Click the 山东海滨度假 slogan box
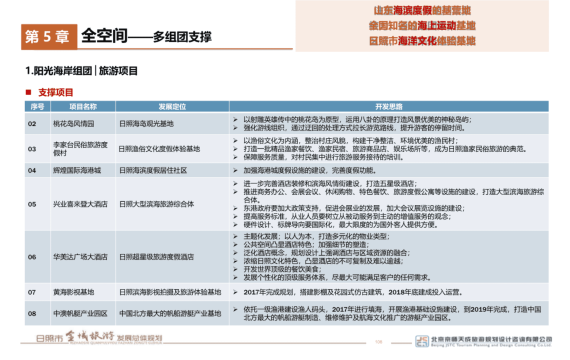Image resolution: width=570 pixels, height=360 pixels. pyautogui.click(x=422, y=26)
